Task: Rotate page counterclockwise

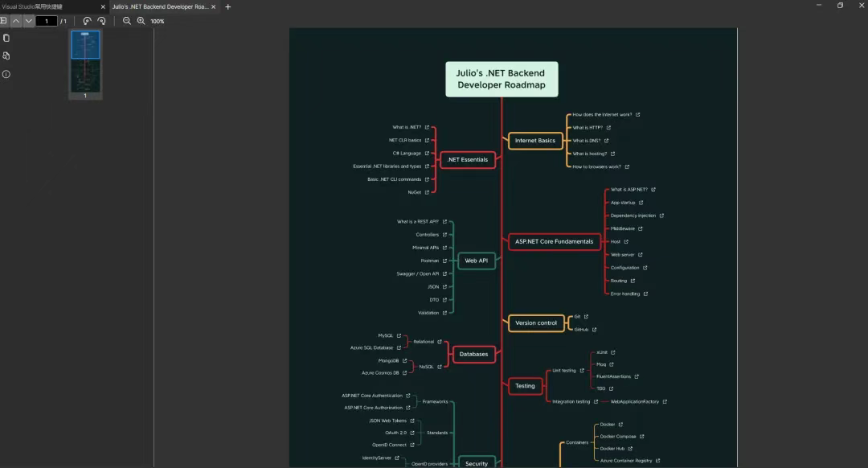Action: (87, 20)
